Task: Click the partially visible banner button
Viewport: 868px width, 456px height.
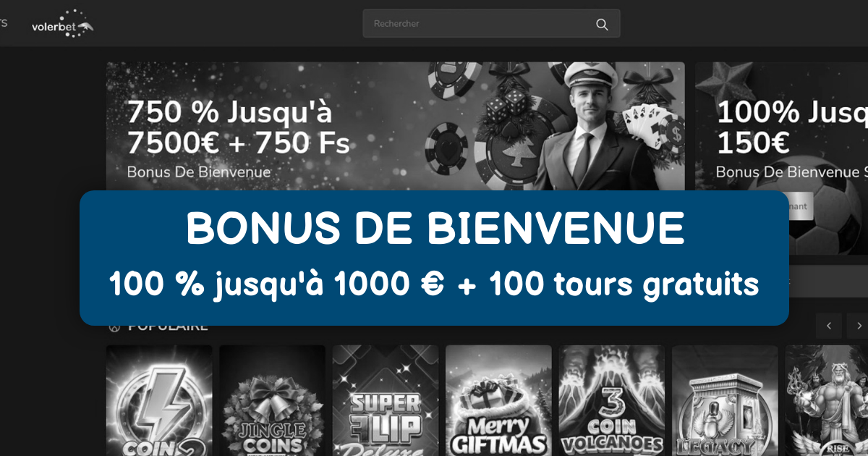Action: tap(798, 206)
